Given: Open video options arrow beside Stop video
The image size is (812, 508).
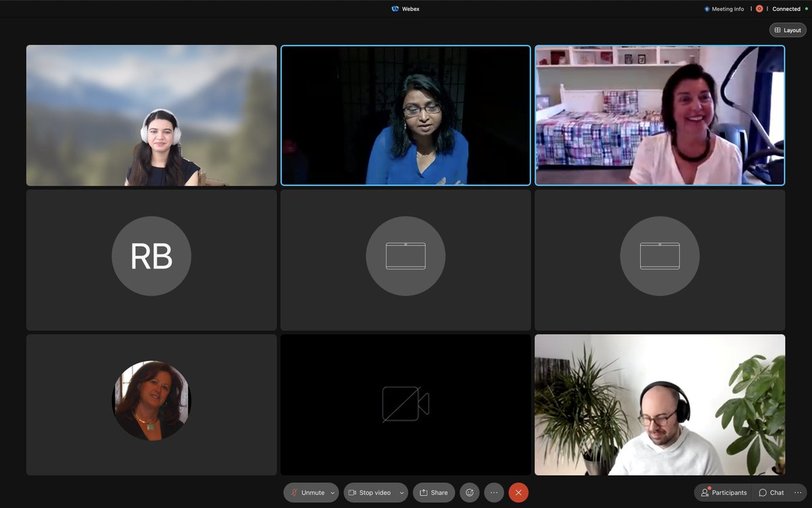Looking at the screenshot, I should tap(402, 492).
